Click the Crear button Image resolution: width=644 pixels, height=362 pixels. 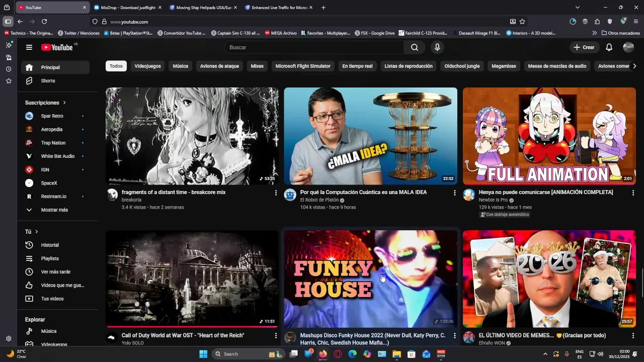(584, 47)
